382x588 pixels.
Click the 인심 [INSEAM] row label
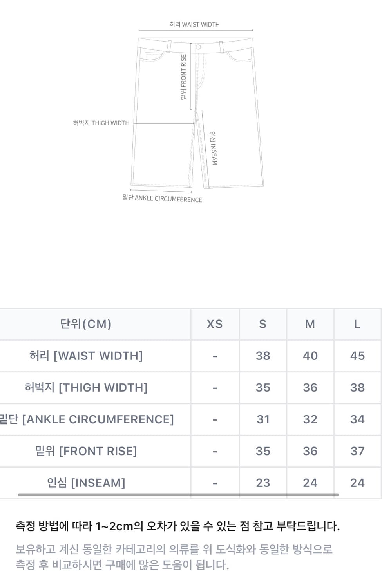86,483
